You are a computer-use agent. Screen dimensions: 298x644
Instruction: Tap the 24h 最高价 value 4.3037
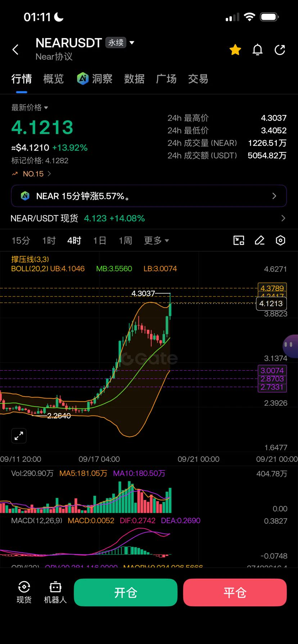tap(274, 118)
